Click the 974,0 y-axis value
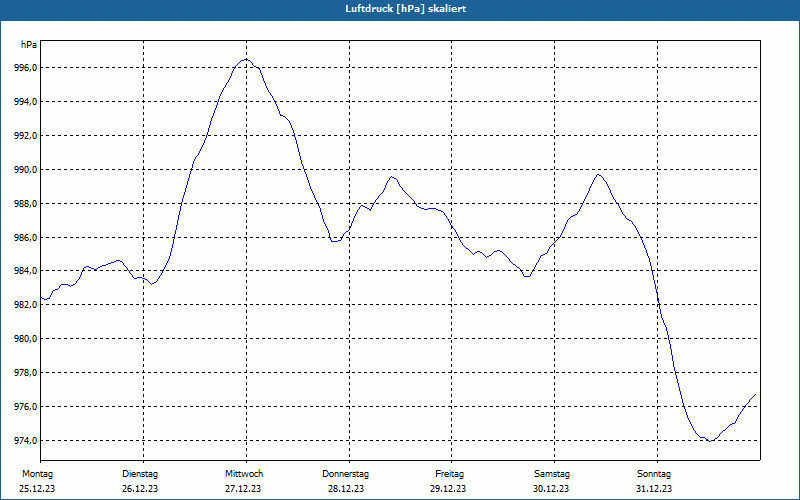The width and height of the screenshot is (800, 500). point(24,440)
